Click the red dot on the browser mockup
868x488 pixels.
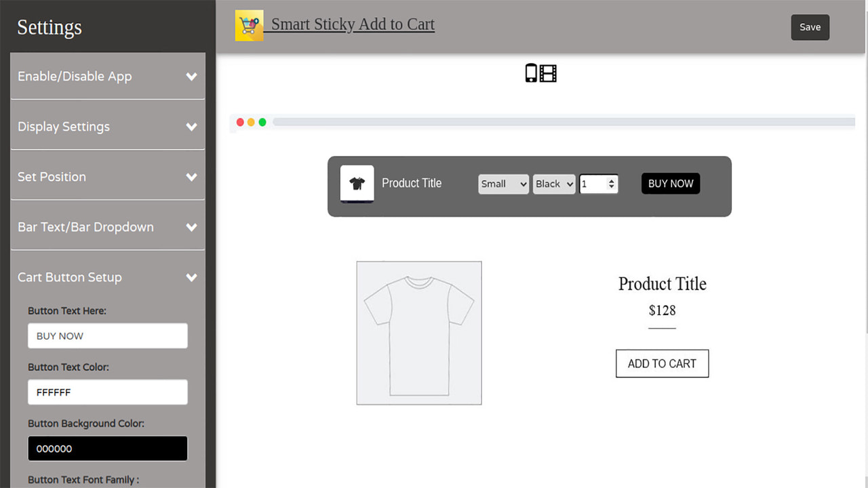(x=241, y=122)
